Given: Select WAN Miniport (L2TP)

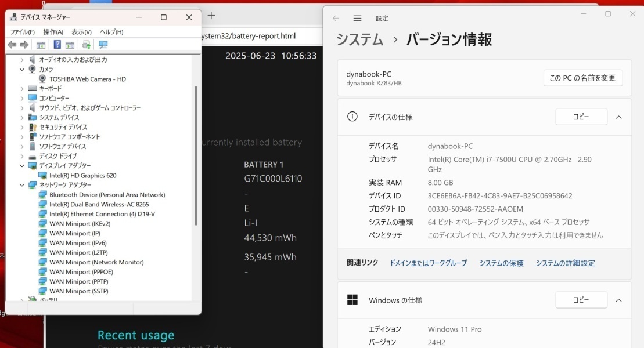Looking at the screenshot, I should [x=78, y=252].
